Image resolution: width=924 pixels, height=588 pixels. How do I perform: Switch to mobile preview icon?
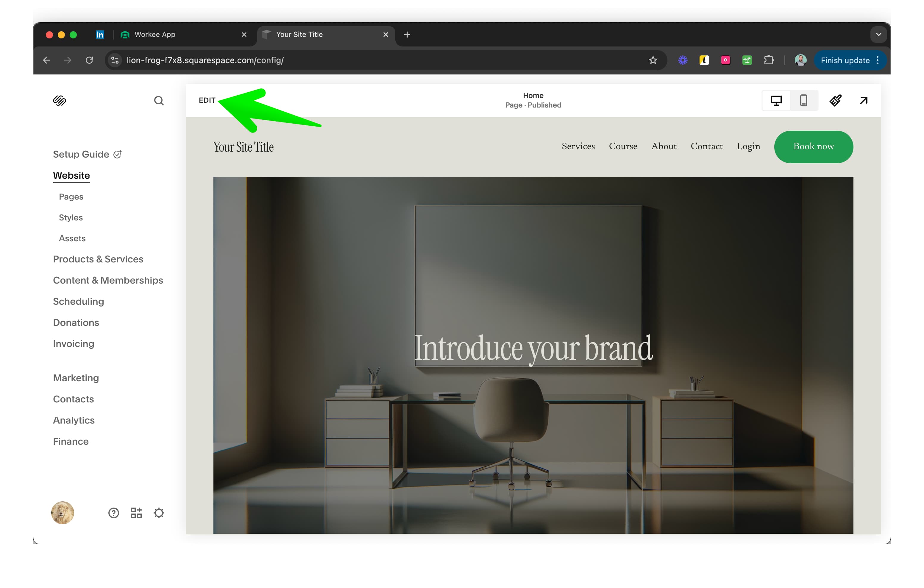click(x=803, y=101)
